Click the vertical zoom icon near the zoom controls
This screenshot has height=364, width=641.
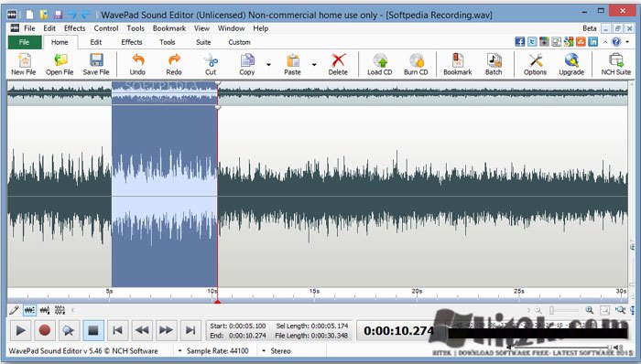click(633, 310)
